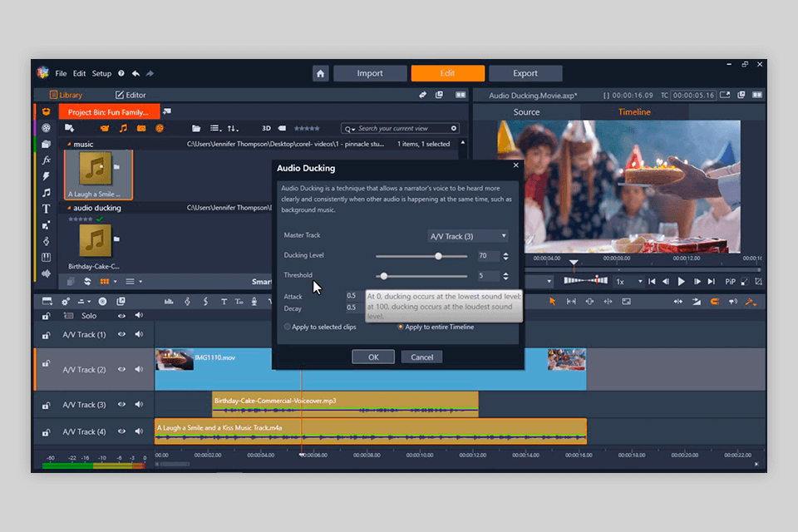Click the PiP button in player
Viewport: 798px width, 532px height.
(x=730, y=282)
